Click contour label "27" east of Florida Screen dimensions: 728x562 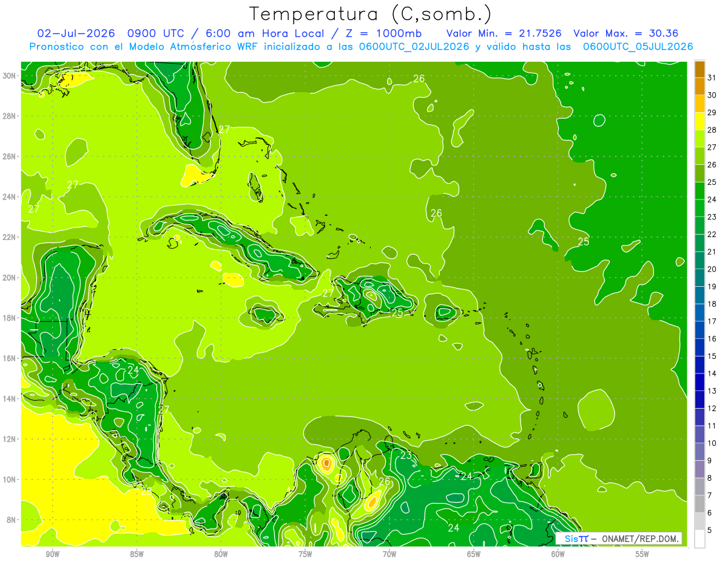click(224, 129)
